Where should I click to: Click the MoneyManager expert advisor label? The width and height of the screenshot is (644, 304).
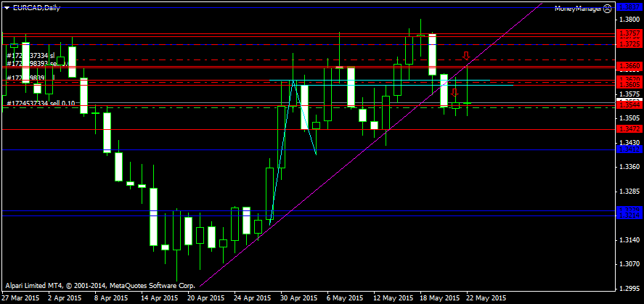tap(578, 8)
